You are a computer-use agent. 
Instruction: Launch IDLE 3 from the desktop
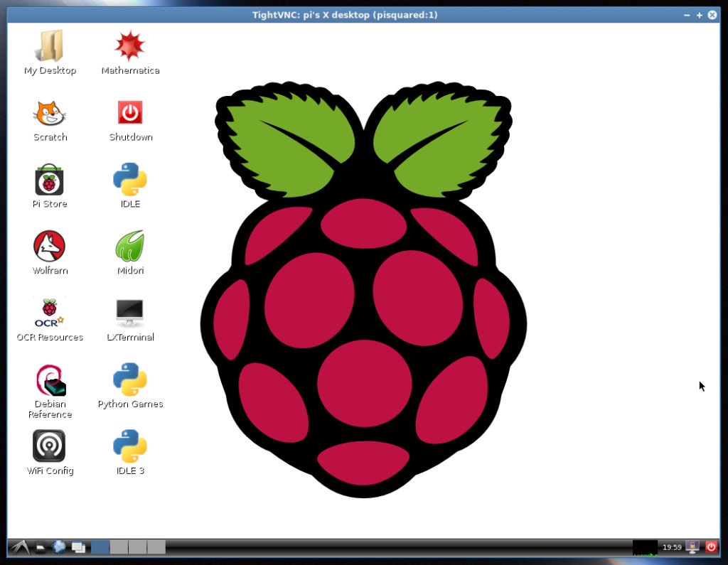pos(130,446)
